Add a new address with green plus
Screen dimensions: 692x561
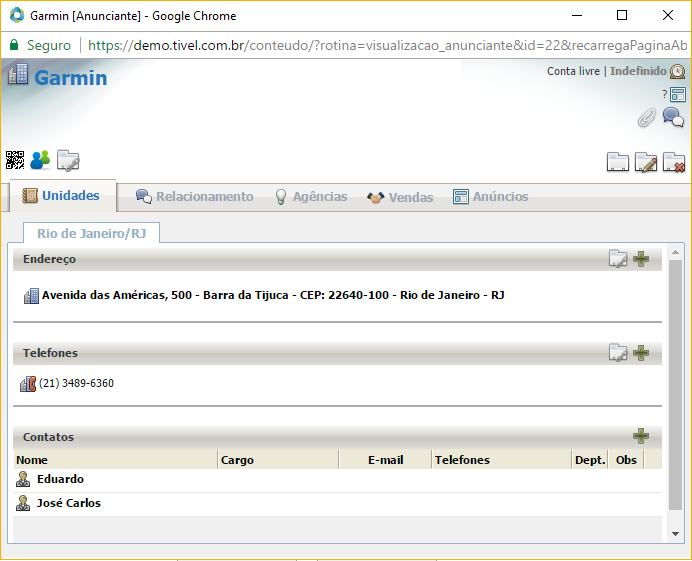[x=641, y=259]
